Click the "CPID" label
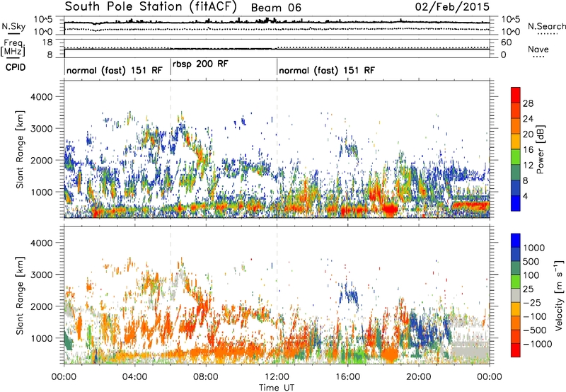 click(x=16, y=67)
